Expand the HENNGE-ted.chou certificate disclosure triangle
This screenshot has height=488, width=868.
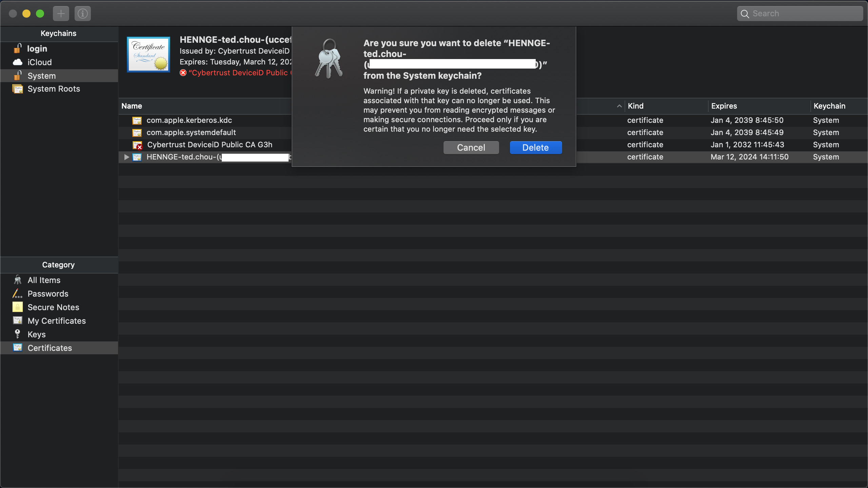coord(126,157)
